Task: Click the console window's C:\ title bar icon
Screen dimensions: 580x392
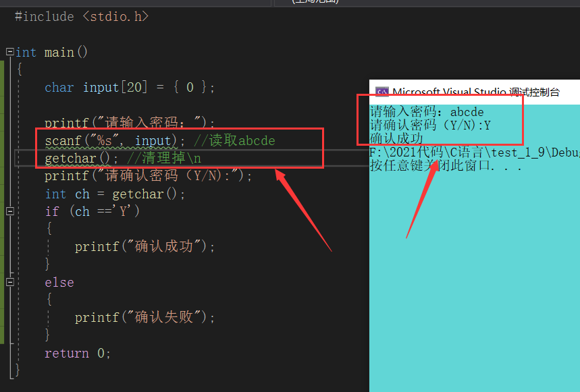Action: tap(383, 92)
